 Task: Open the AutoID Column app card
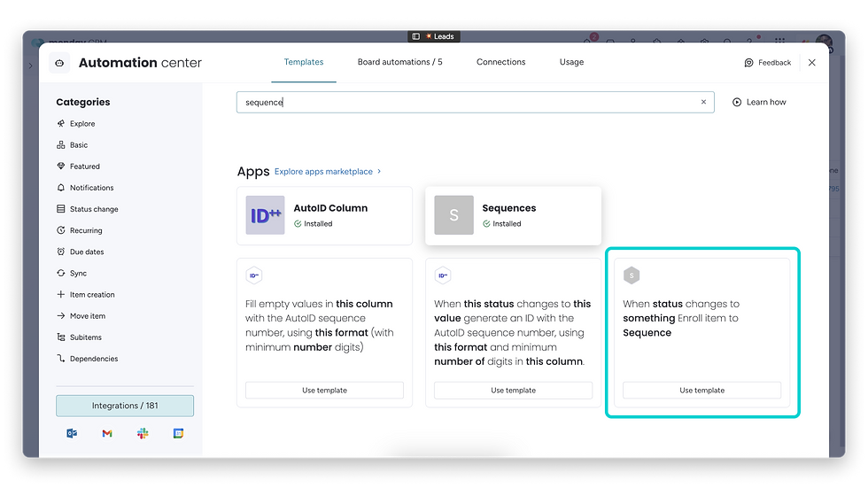(x=324, y=216)
